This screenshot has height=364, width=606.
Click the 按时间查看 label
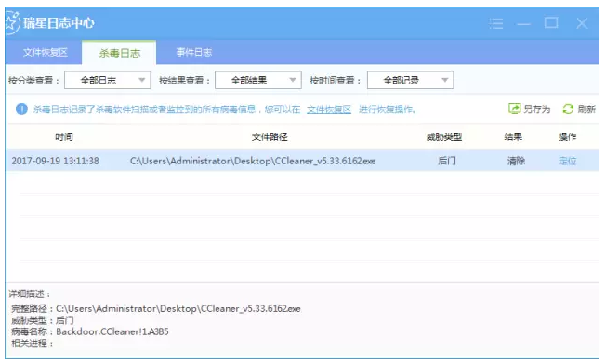[336, 80]
